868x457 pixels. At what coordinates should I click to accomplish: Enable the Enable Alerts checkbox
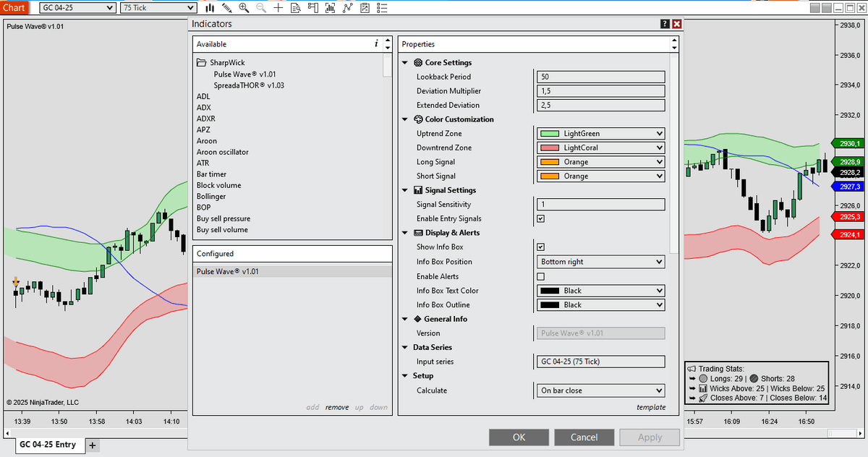pos(540,276)
